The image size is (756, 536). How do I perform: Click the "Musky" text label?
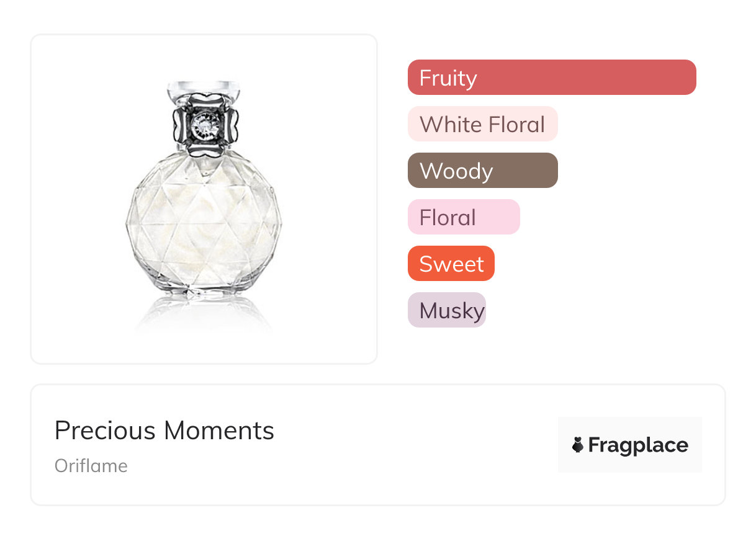(x=452, y=311)
